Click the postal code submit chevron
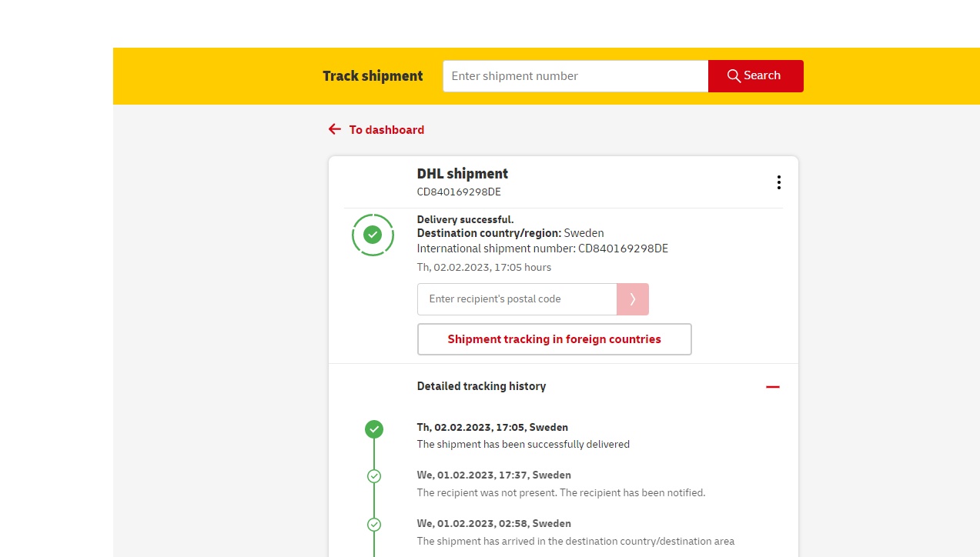The height and width of the screenshot is (557, 980). (x=632, y=299)
